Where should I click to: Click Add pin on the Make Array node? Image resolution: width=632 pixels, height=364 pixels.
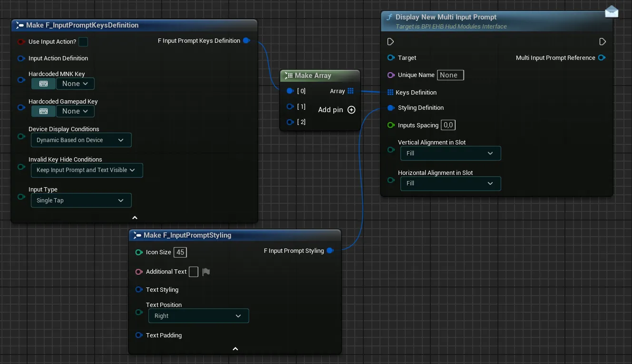pos(337,110)
